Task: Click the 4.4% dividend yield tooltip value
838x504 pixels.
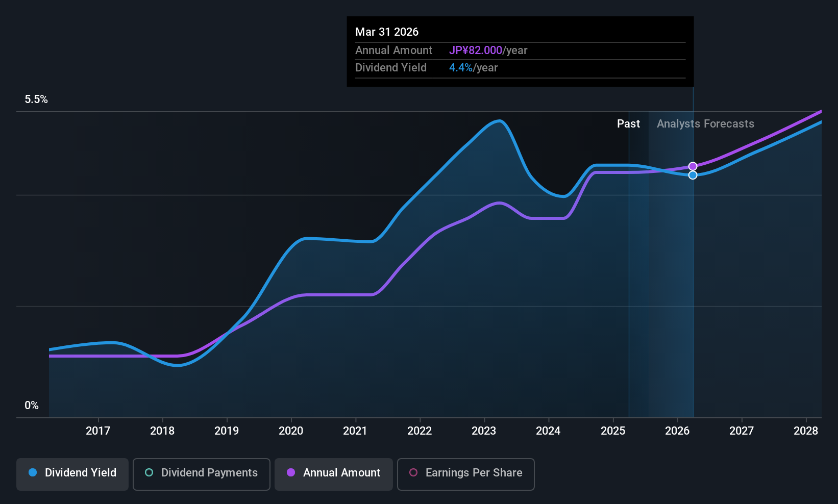Action: click(461, 68)
